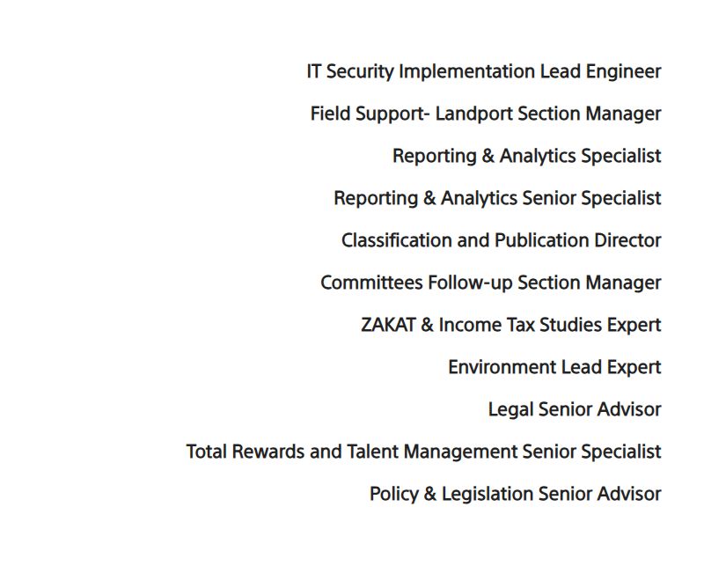This screenshot has height=588, width=704.
Task: Select Policy & Legislation Senior Advisor
Action: click(x=515, y=494)
